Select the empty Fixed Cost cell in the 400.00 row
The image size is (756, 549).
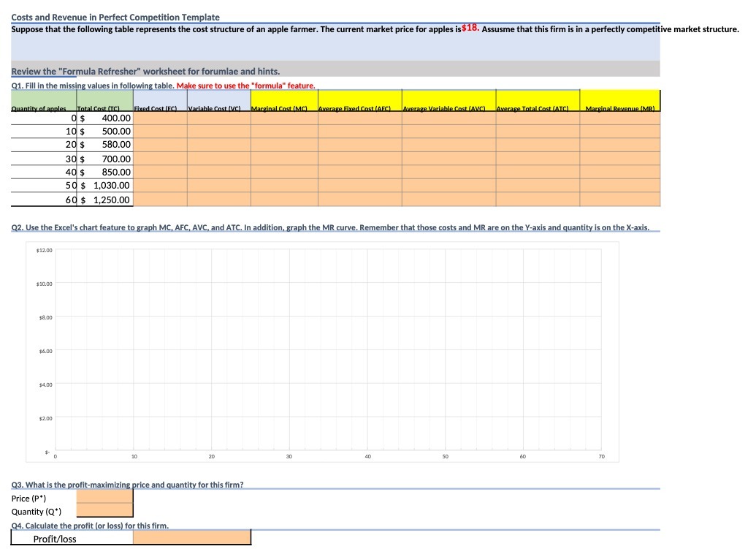(160, 118)
